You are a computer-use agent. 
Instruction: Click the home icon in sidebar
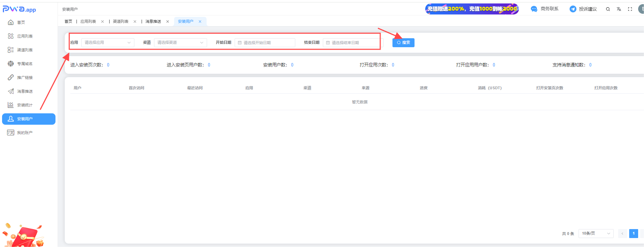[11, 22]
